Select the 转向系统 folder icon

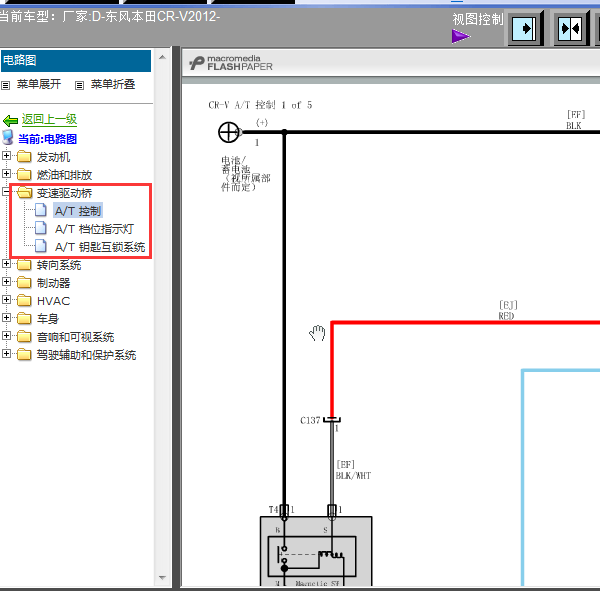[24, 264]
